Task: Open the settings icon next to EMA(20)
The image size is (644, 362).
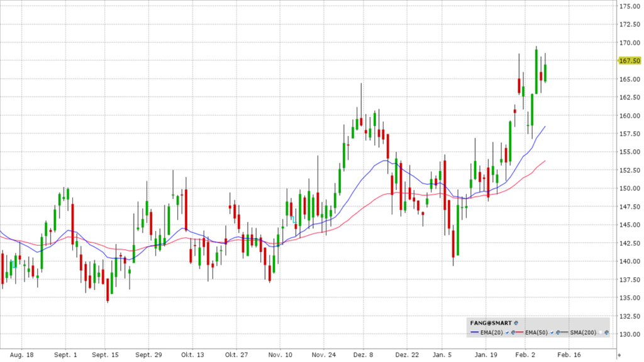Action: click(513, 332)
